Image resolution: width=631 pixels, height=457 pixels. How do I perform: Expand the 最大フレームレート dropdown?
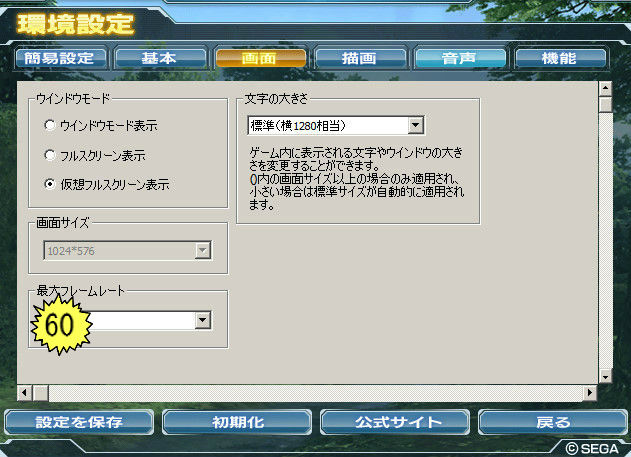pyautogui.click(x=202, y=321)
